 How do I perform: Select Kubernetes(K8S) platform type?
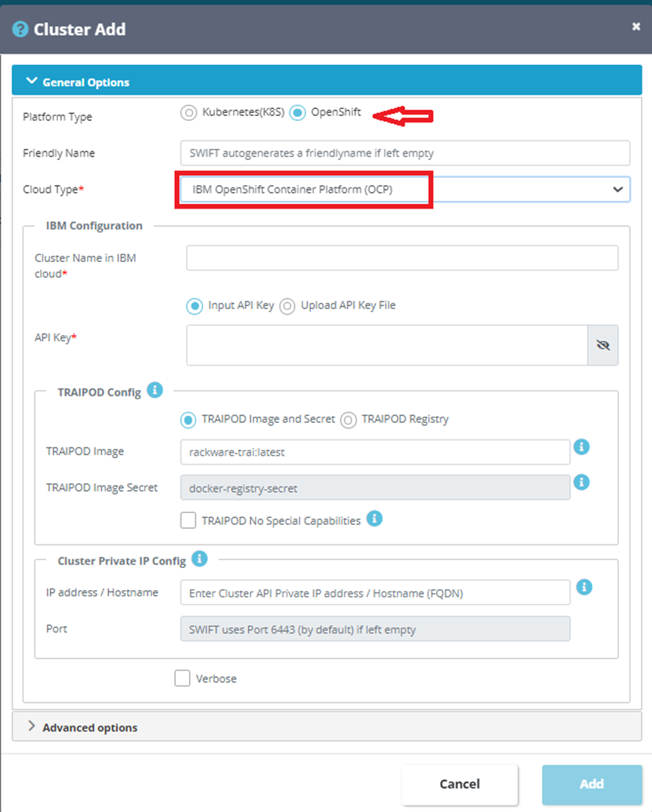point(188,112)
